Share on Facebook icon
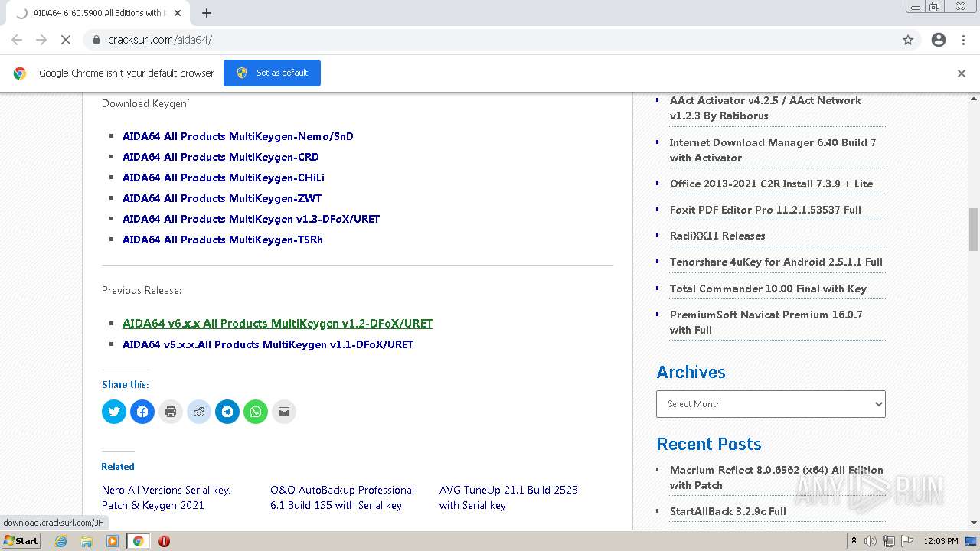The height and width of the screenshot is (551, 980). (x=142, y=412)
